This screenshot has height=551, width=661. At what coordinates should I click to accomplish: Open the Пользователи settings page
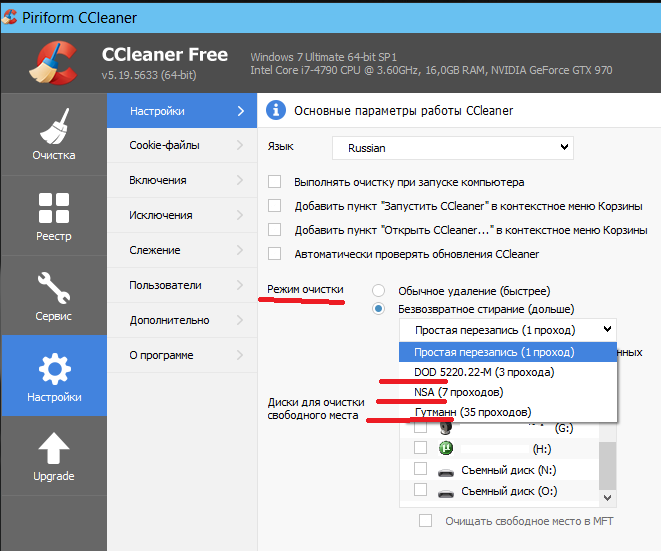pos(182,285)
